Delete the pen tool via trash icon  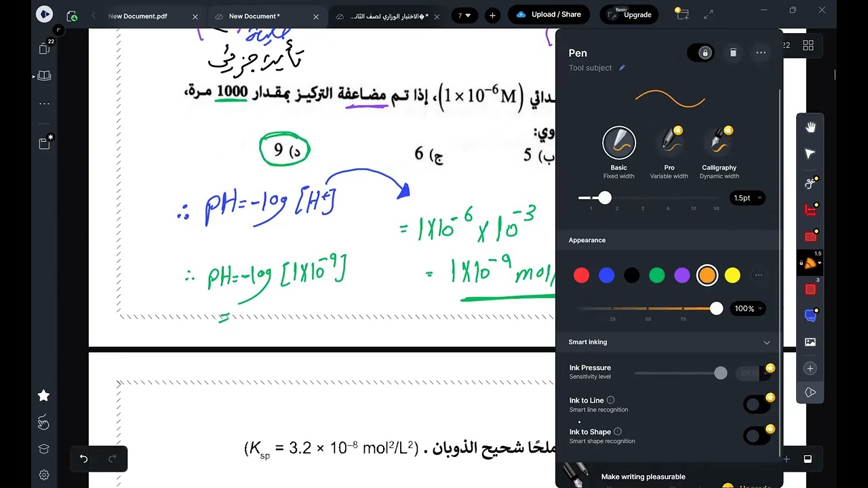733,53
